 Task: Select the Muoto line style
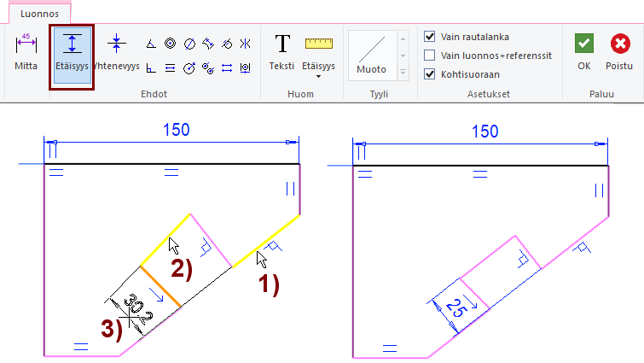pos(372,56)
